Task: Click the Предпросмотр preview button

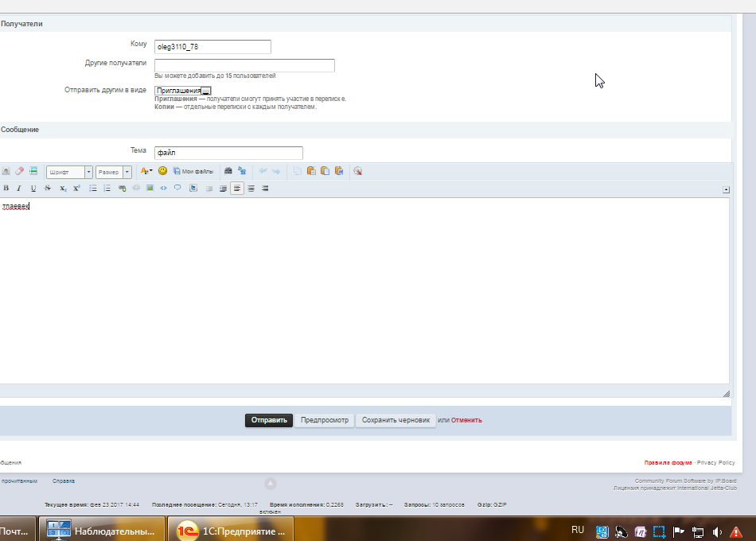Action: 324,420
